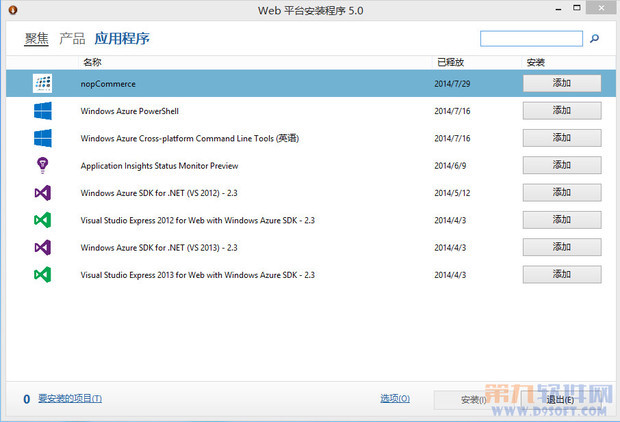Click the 2014/5/12 release date
Screen dimensions: 620x422
point(452,193)
